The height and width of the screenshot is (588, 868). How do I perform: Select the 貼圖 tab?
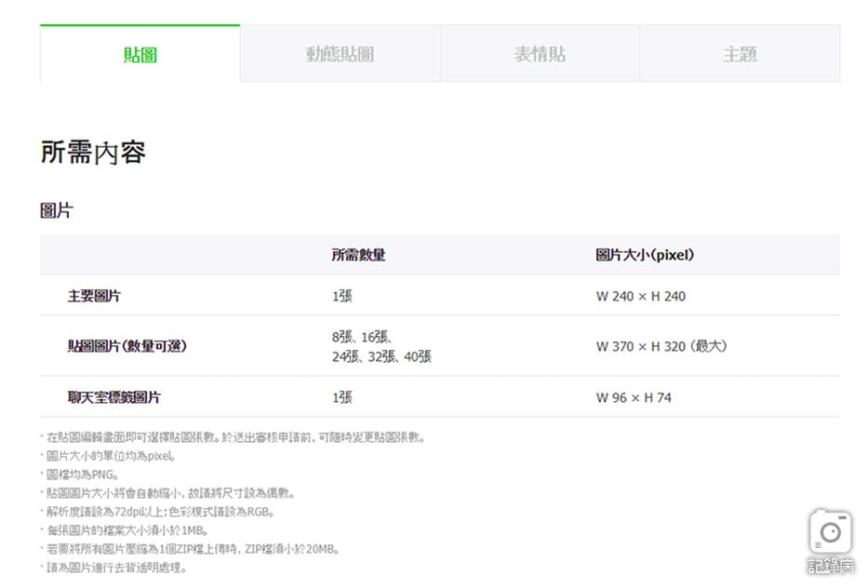click(x=140, y=54)
